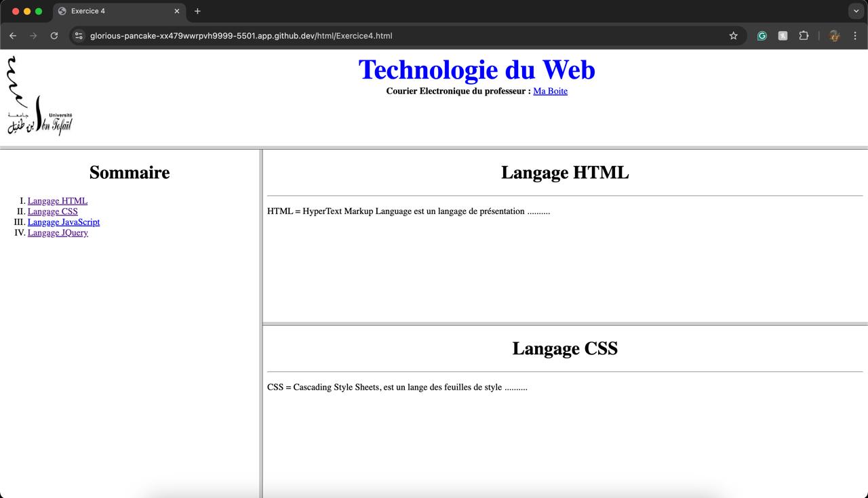Open site information icon in address bar
Screen dimensions: 868x498
[x=79, y=36]
